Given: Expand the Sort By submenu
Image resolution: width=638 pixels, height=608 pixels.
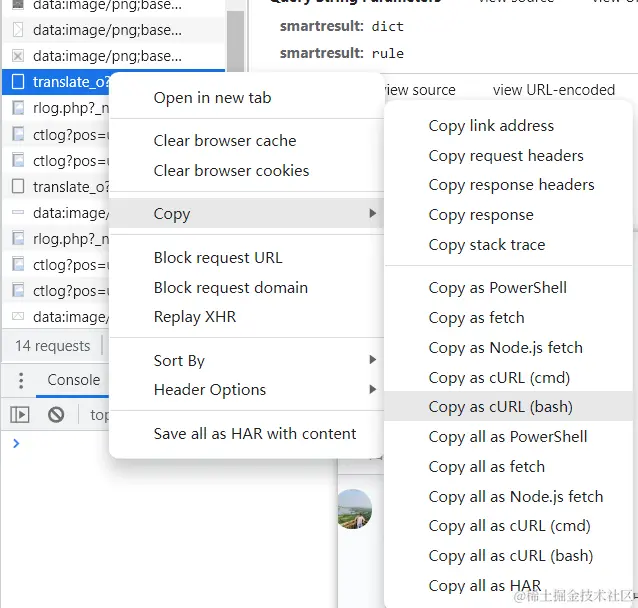Looking at the screenshot, I should point(247,361).
